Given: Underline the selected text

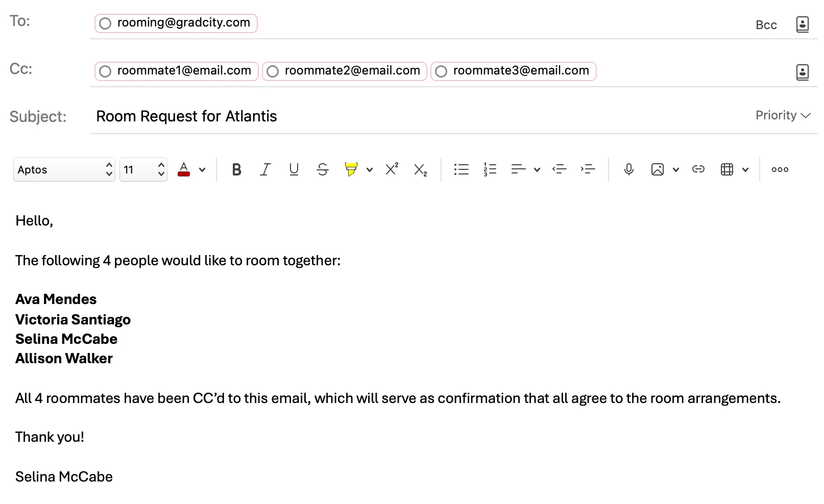Looking at the screenshot, I should (x=294, y=169).
